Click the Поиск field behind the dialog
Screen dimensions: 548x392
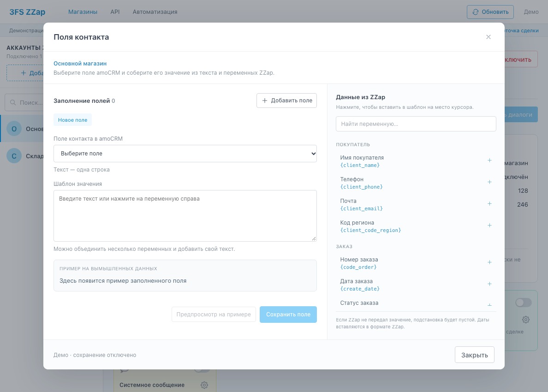click(x=24, y=102)
